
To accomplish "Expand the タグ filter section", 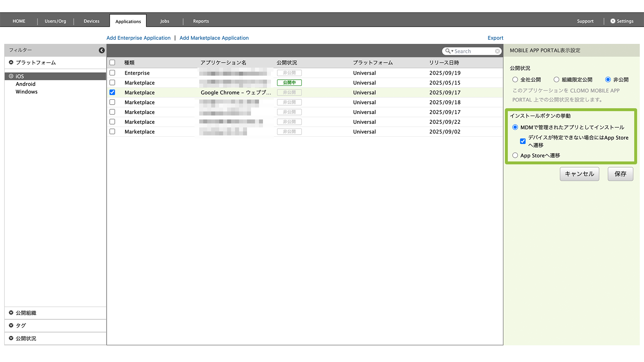I will (11, 325).
